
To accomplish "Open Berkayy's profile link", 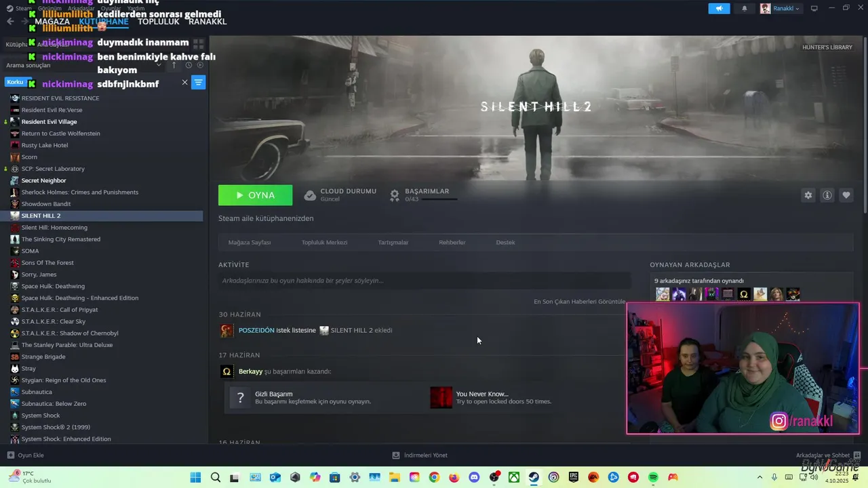I will [x=250, y=371].
